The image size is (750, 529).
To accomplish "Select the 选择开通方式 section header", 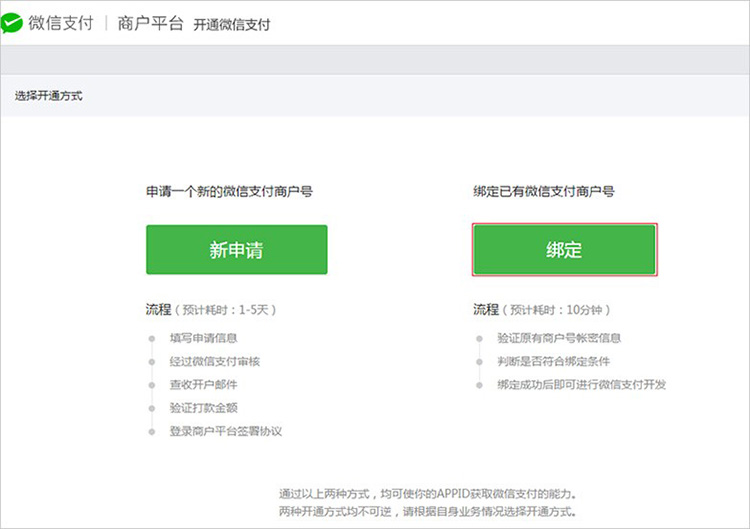I will [x=49, y=96].
